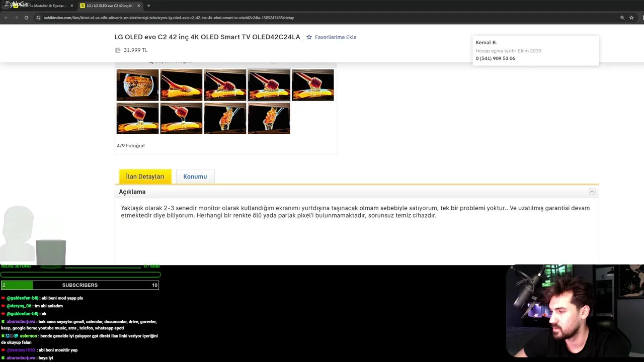This screenshot has width=644, height=362.
Task: Click chat username @deryoş_06
Action: (19, 306)
